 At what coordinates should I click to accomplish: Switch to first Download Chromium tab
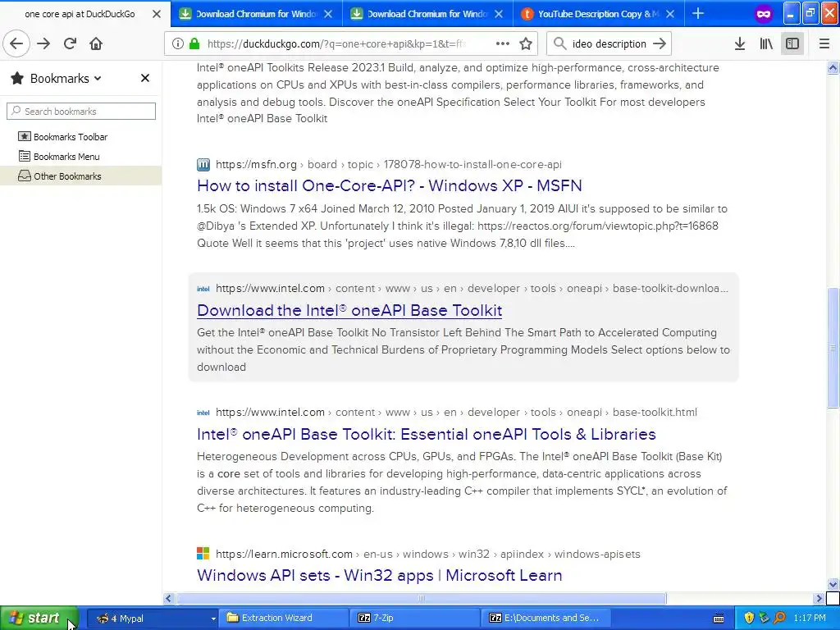[x=256, y=14]
